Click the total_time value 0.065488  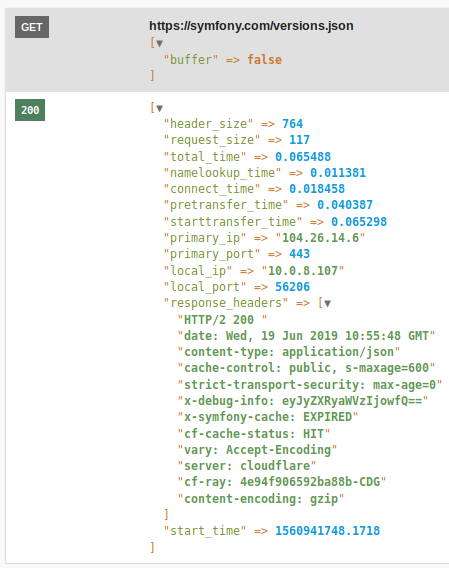[x=303, y=156]
